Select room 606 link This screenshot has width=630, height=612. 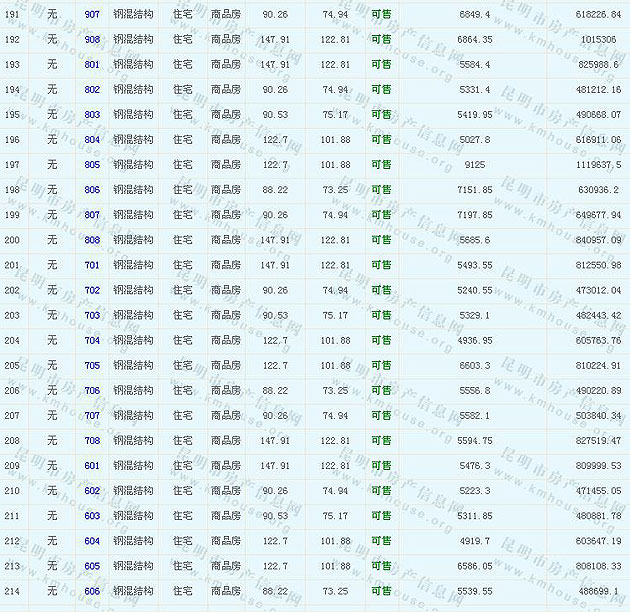92,591
